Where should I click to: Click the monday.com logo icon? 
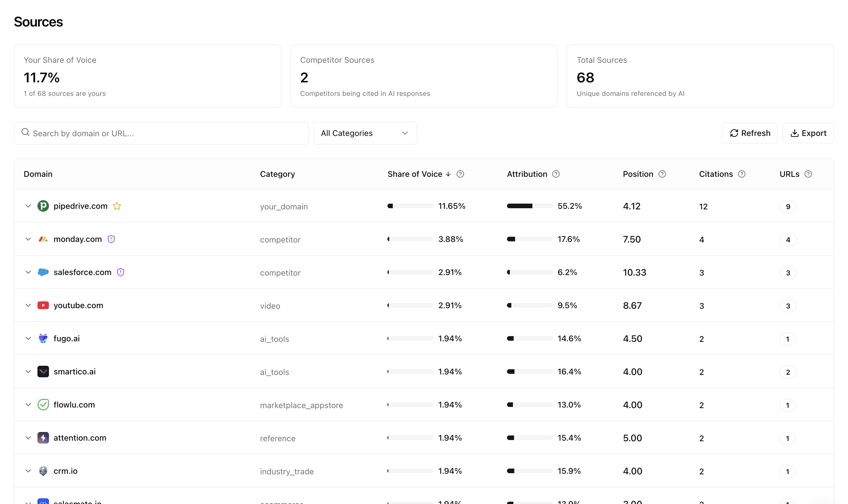tap(43, 239)
